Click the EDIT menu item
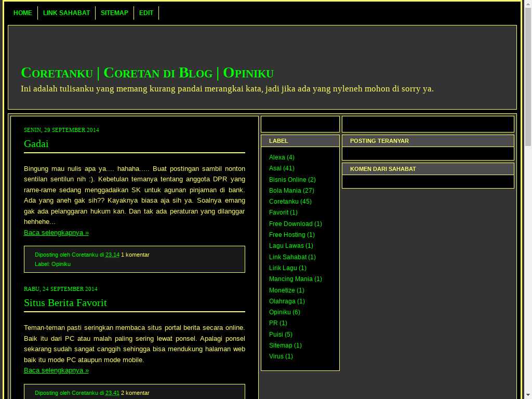Screen dimensions: 532x399 [x=146, y=13]
